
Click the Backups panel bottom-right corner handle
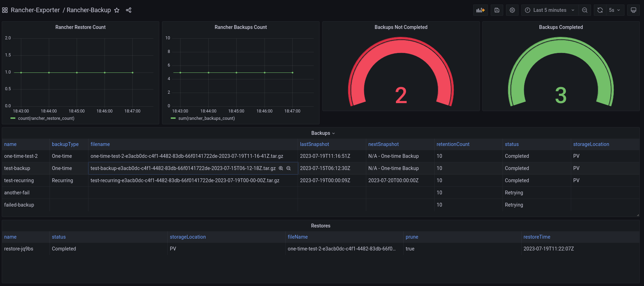pyautogui.click(x=638, y=215)
